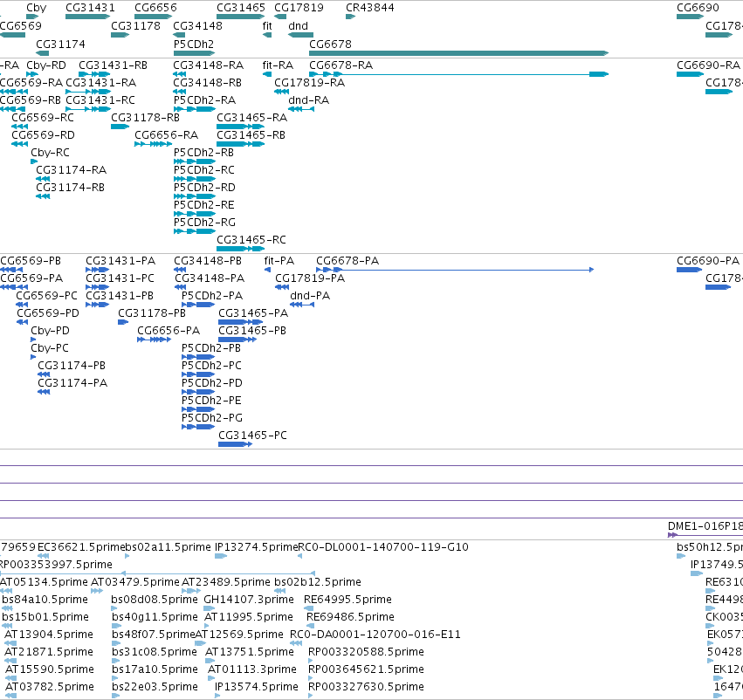The width and height of the screenshot is (743, 700).
Task: Select the dnd-PA protein feature
Action: tap(302, 305)
